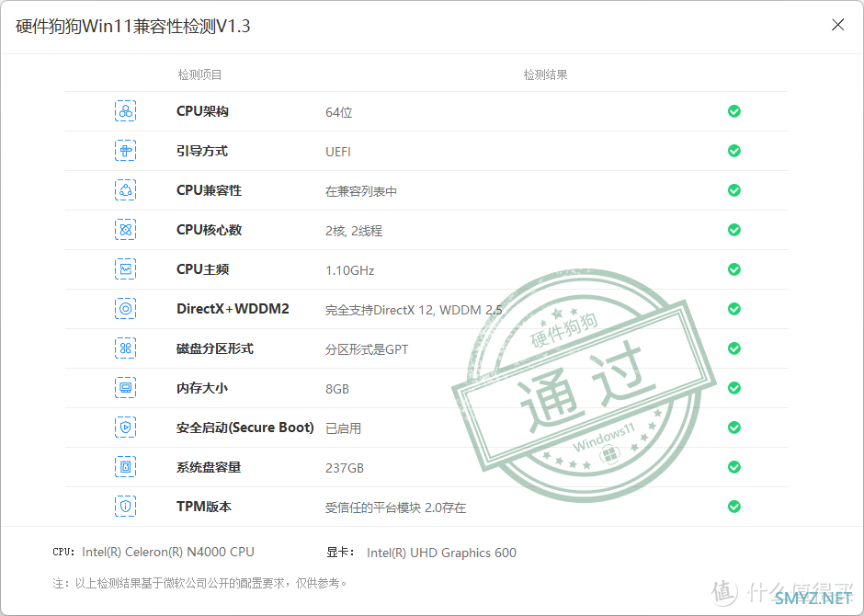Click the TPM版本 shield icon
The height and width of the screenshot is (616, 864).
click(126, 507)
